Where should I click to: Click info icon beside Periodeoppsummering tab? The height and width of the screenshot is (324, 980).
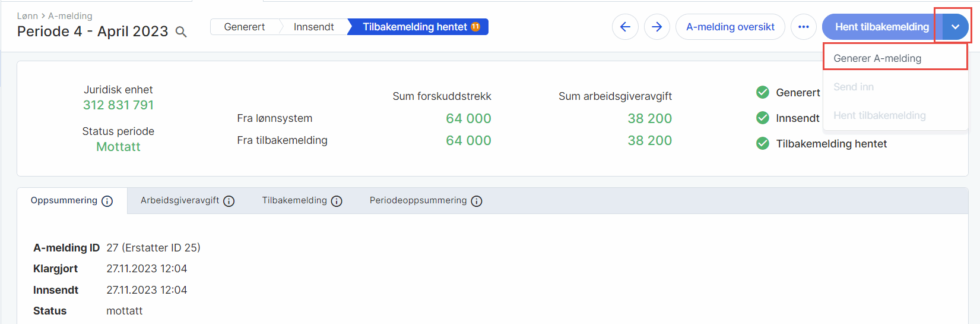[477, 202]
